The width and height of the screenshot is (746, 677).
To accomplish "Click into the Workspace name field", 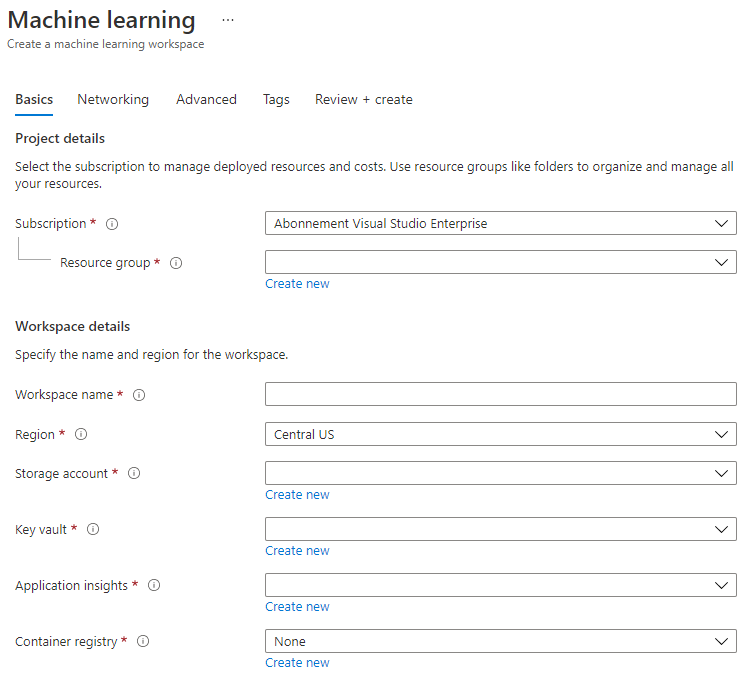I will click(x=500, y=395).
